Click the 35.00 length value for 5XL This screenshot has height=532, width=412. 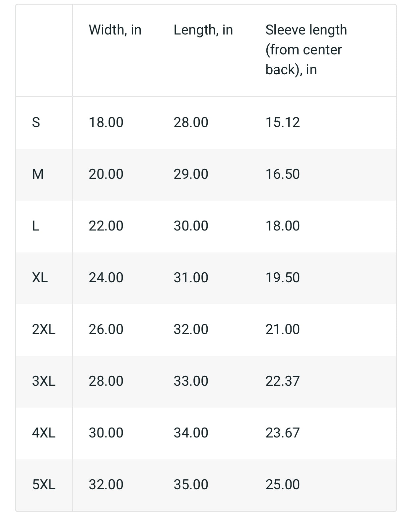[x=191, y=485]
